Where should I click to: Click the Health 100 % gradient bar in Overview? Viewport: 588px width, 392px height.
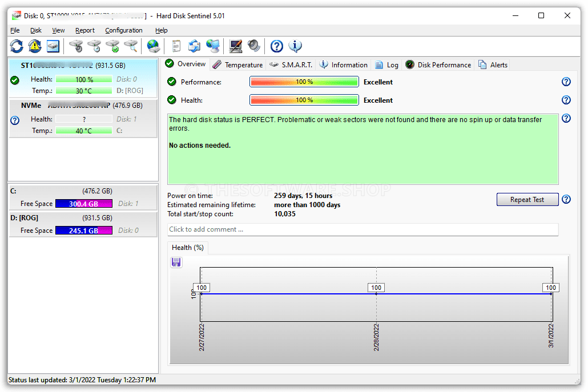pos(304,100)
